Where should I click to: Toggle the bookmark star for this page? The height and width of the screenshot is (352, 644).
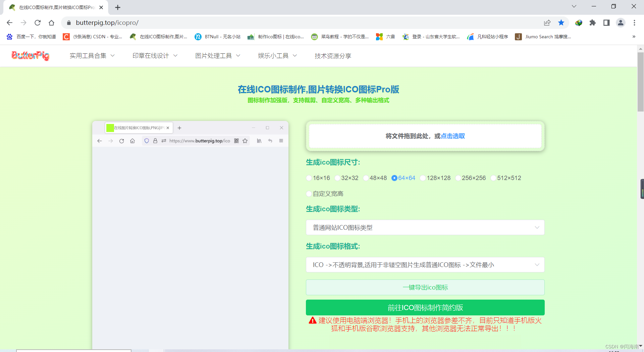tap(561, 23)
